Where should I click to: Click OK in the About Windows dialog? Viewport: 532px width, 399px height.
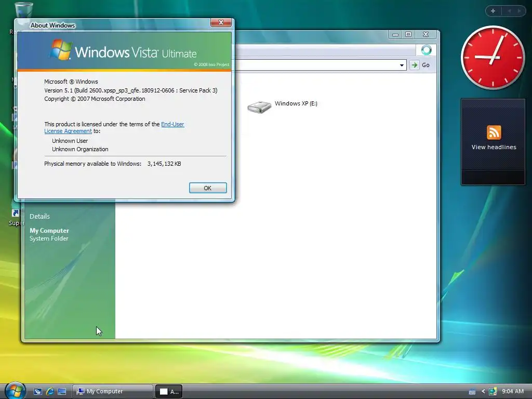pyautogui.click(x=208, y=188)
